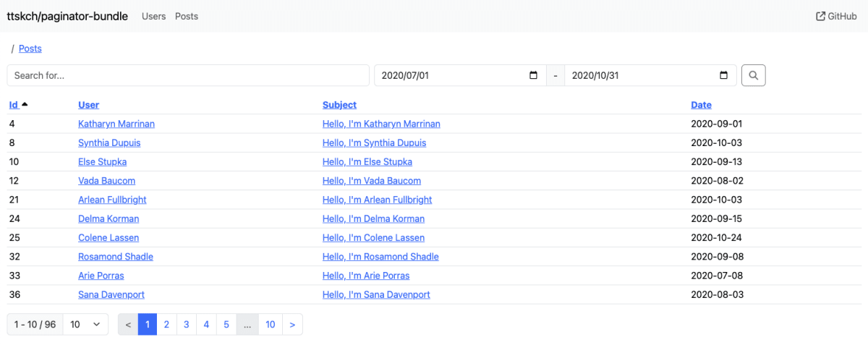Click the previous page < arrow
This screenshot has width=868, height=345.
(x=128, y=325)
